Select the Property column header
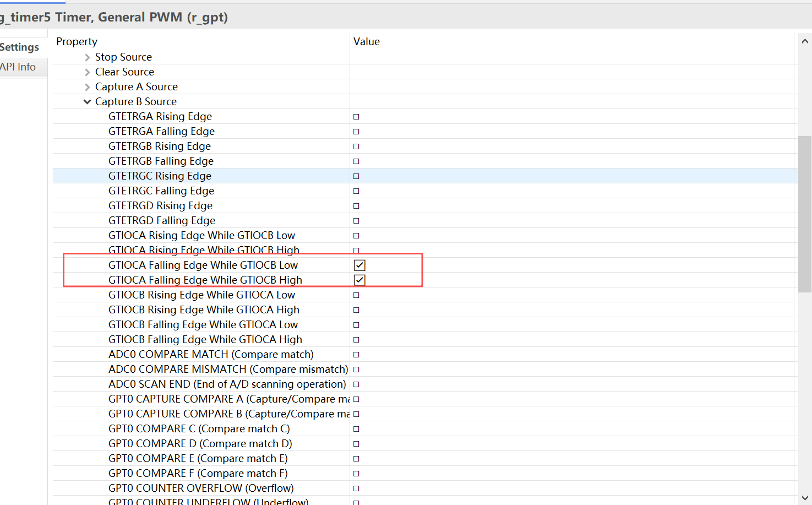Image resolution: width=812 pixels, height=505 pixels. point(77,42)
